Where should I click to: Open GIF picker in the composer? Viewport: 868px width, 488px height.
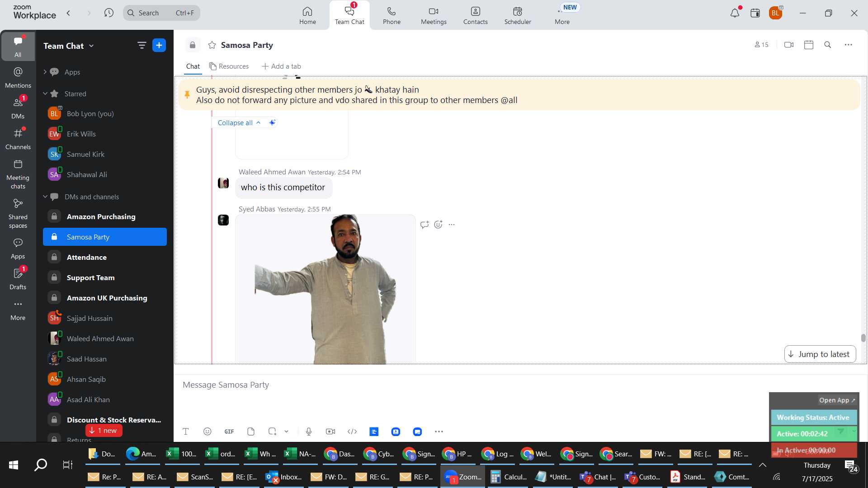[229, 432]
